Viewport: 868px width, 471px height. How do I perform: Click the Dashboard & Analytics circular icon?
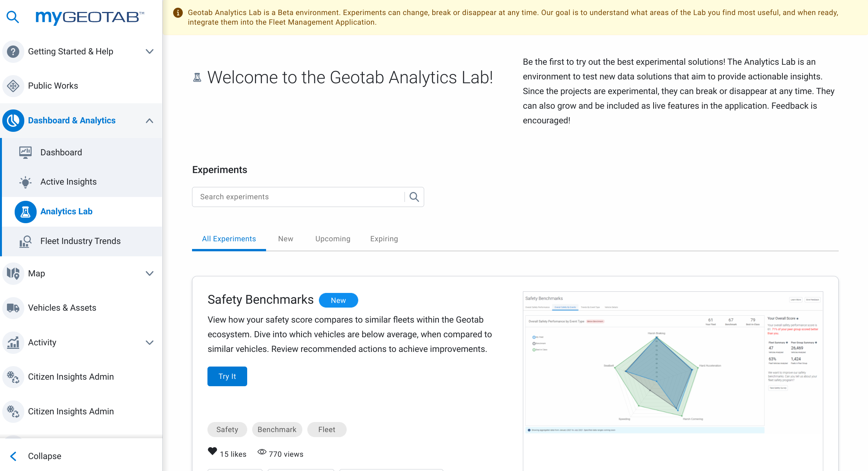[x=13, y=121]
